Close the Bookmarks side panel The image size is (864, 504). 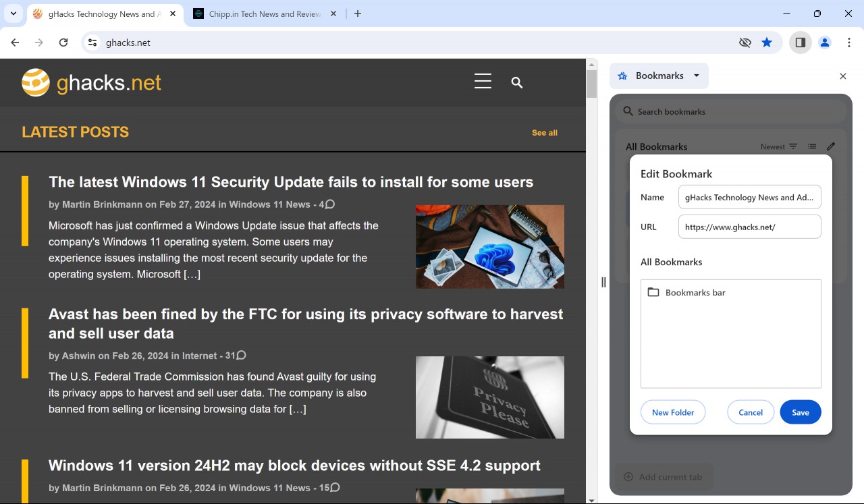pyautogui.click(x=842, y=76)
